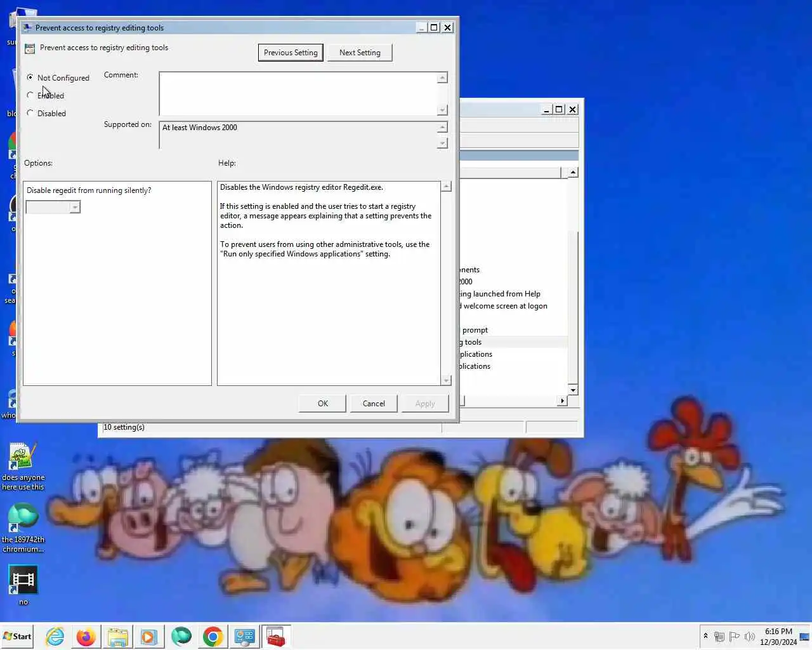
Task: Click the dialog title bar icon
Action: tap(27, 27)
